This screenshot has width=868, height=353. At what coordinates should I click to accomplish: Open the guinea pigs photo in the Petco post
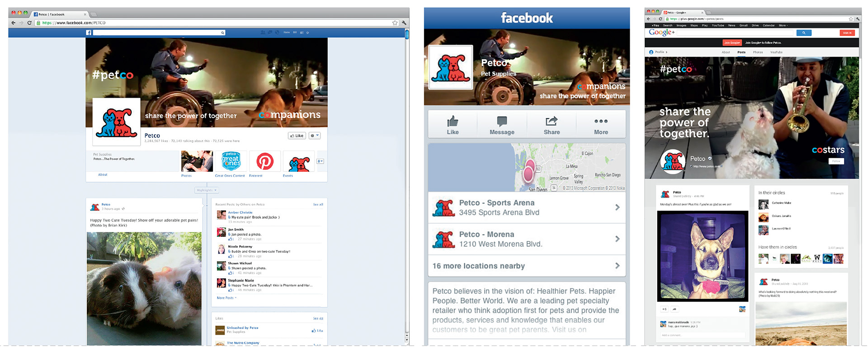tap(144, 289)
